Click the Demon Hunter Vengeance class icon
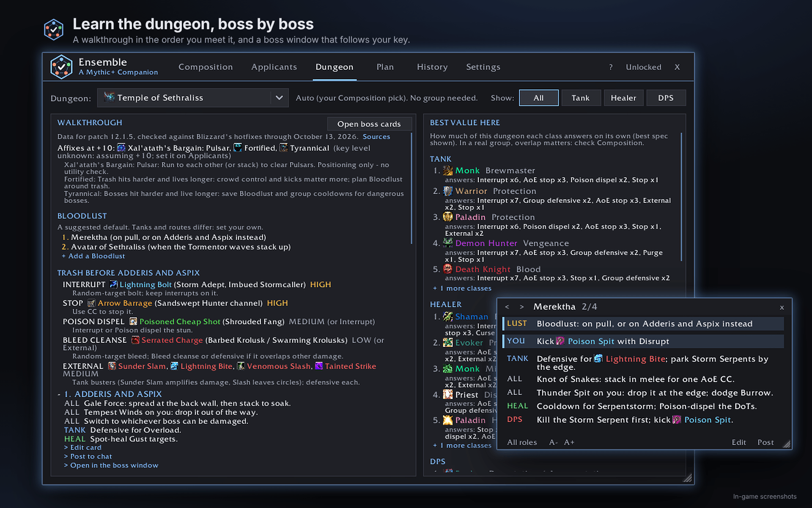The width and height of the screenshot is (812, 508). tap(448, 243)
